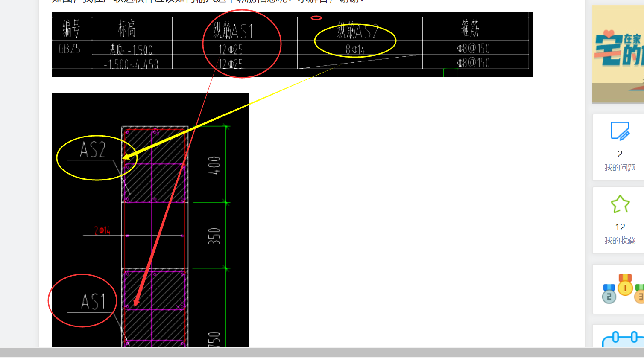The image size is (644, 358).
Task: Click the green star favorites icon
Action: click(x=620, y=204)
